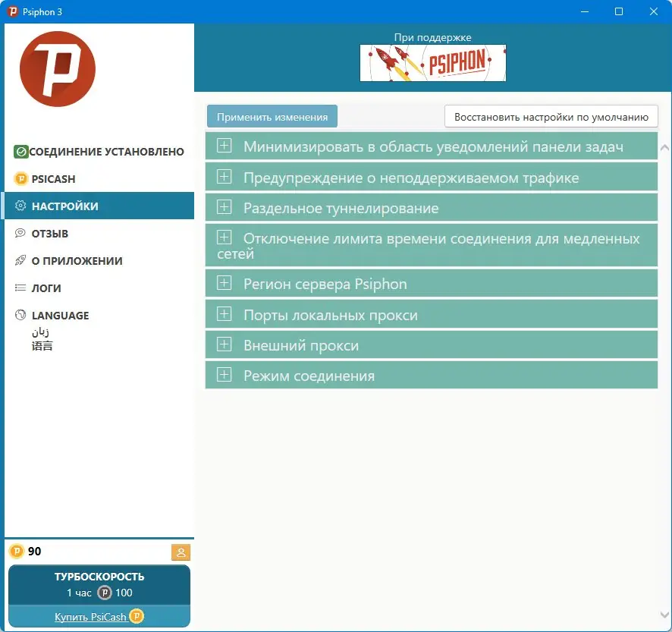Click Применить изменения button

coord(272,117)
